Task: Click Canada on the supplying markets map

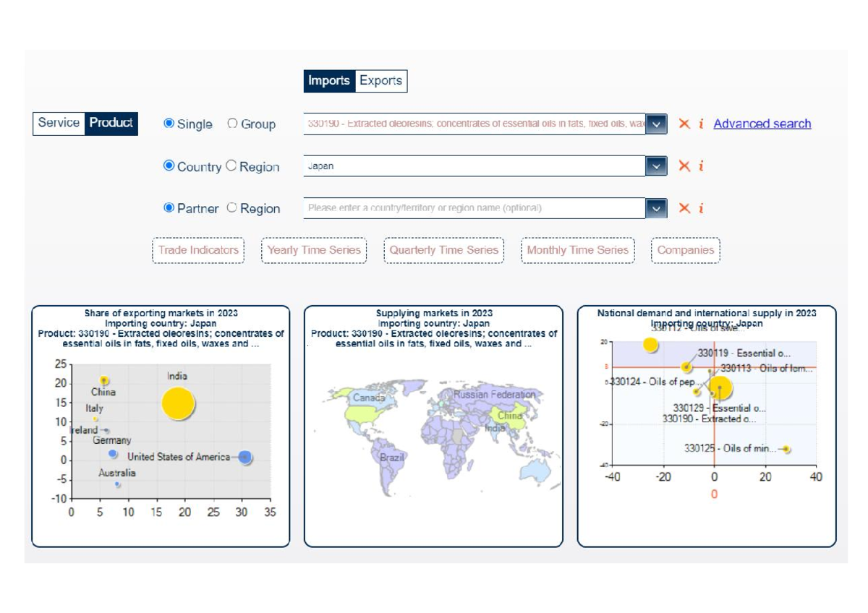Action: 369,398
